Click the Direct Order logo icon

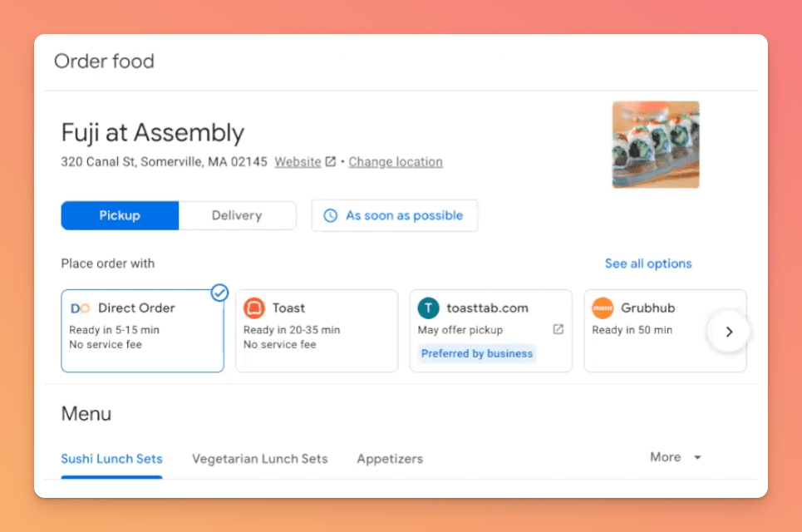pos(80,308)
